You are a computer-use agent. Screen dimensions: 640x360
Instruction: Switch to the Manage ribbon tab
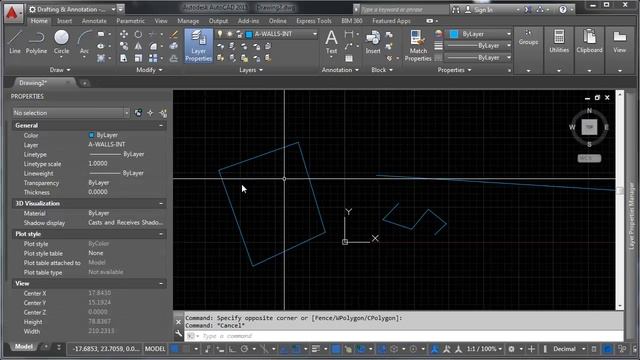[x=188, y=21]
